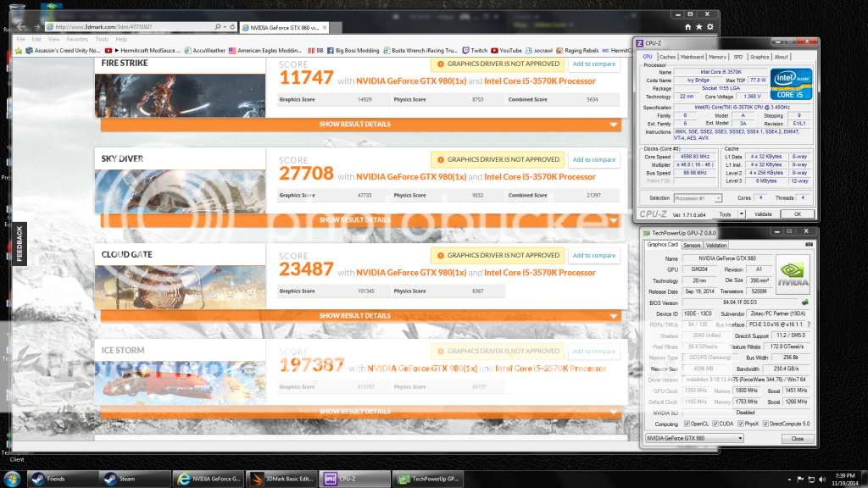Switch to the SPD tab in CPU-Z
868x488 pixels.
(x=738, y=57)
